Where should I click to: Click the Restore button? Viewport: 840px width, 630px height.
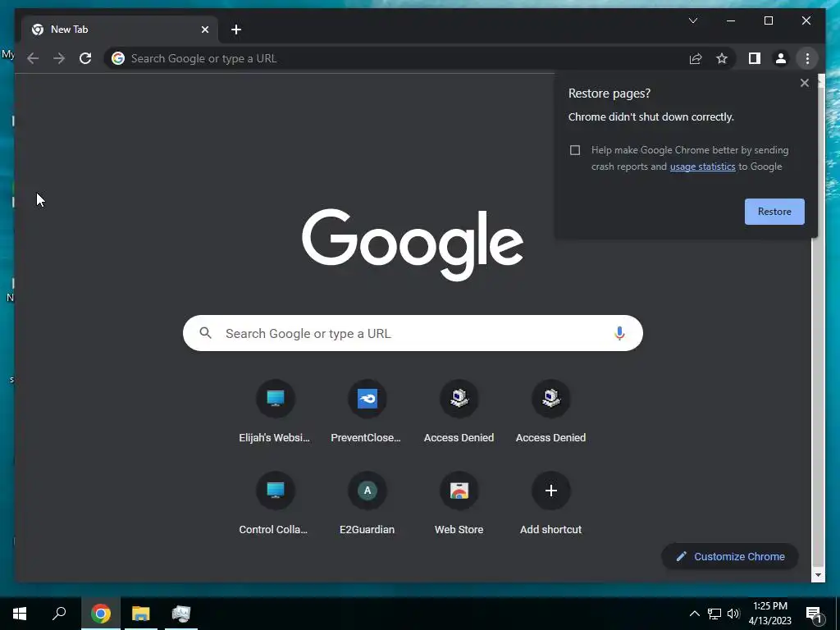[x=774, y=212]
